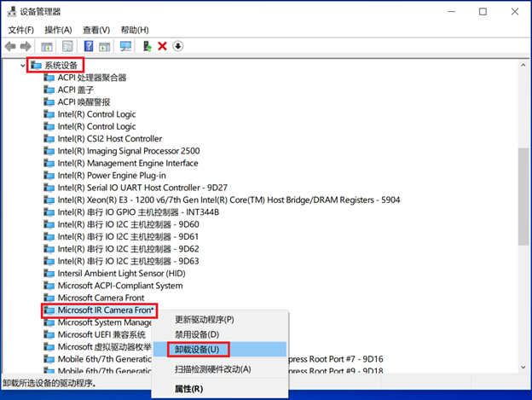The height and width of the screenshot is (400, 532).
Task: Click the circled down-arrow toolbar icon
Action: point(178,46)
